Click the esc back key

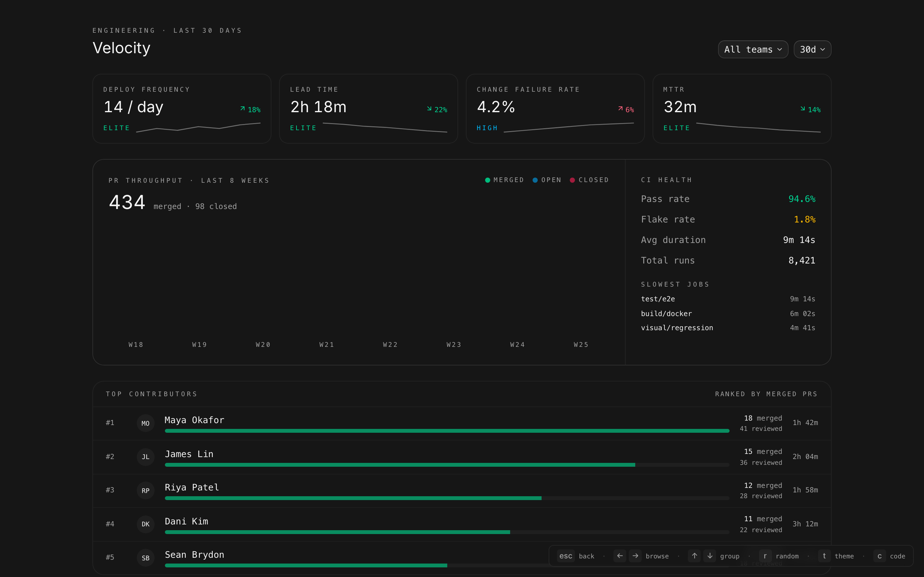click(566, 556)
